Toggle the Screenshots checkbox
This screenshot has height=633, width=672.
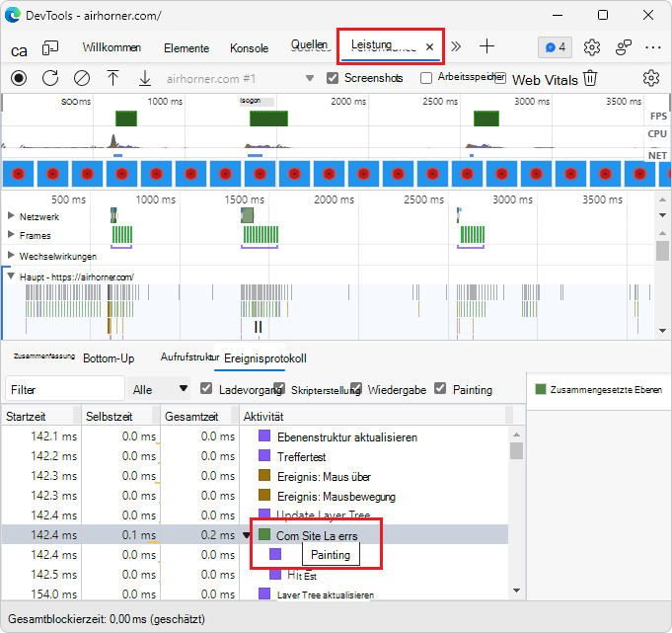(333, 78)
